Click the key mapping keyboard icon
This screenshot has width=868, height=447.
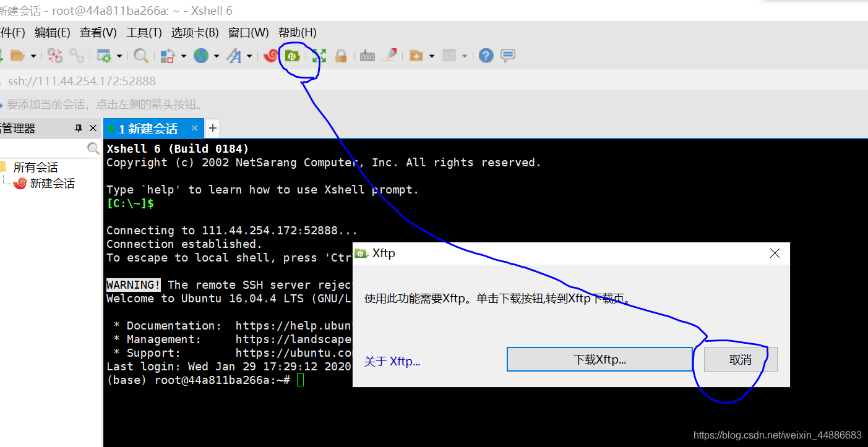367,56
